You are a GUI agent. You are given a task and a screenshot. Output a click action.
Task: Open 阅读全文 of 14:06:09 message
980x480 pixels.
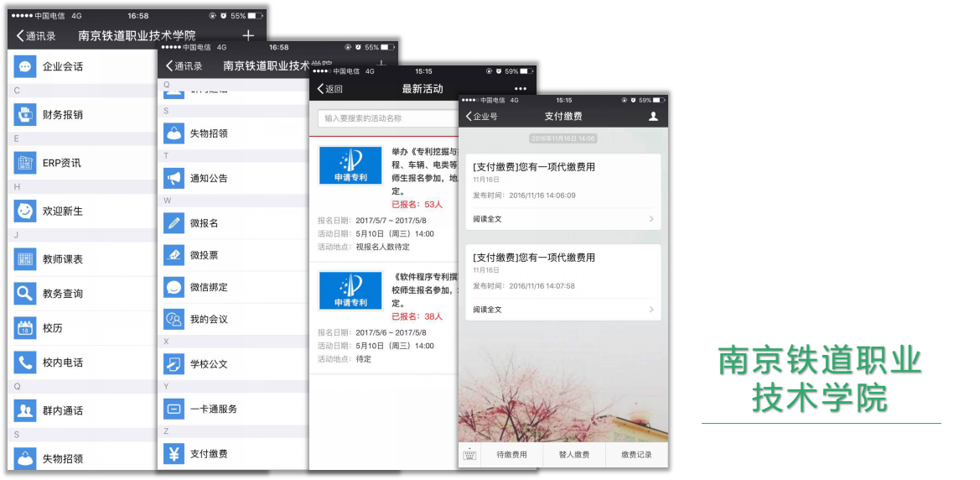tap(488, 219)
